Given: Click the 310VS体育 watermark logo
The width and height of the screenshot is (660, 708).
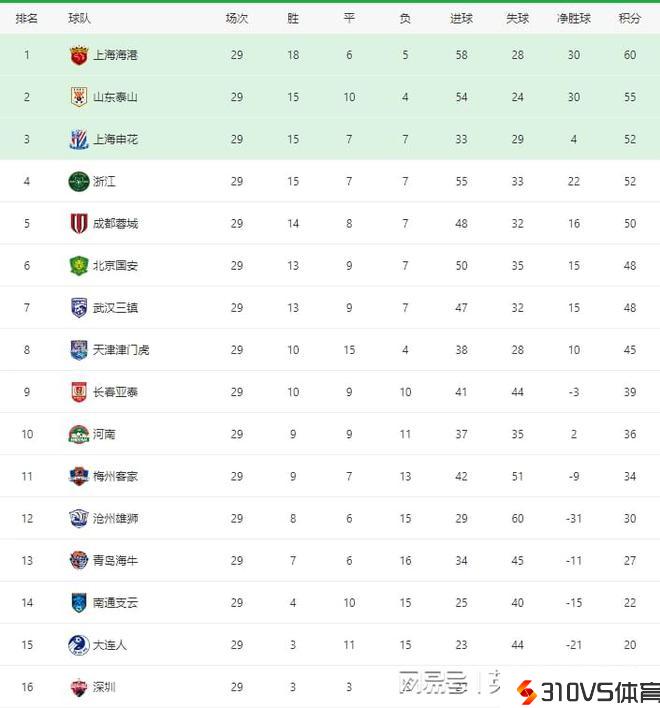Looking at the screenshot, I should click(587, 691).
